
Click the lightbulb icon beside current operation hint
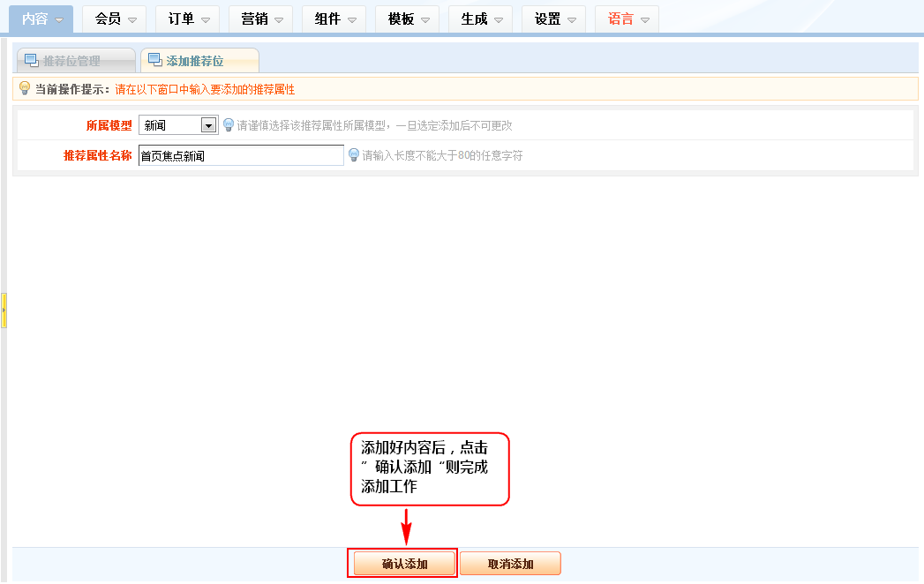(25, 88)
